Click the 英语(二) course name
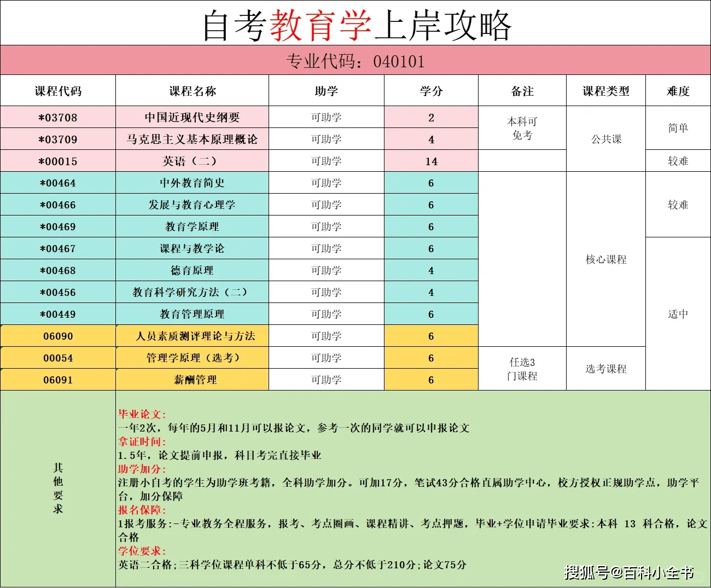Image resolution: width=711 pixels, height=588 pixels. point(193,161)
